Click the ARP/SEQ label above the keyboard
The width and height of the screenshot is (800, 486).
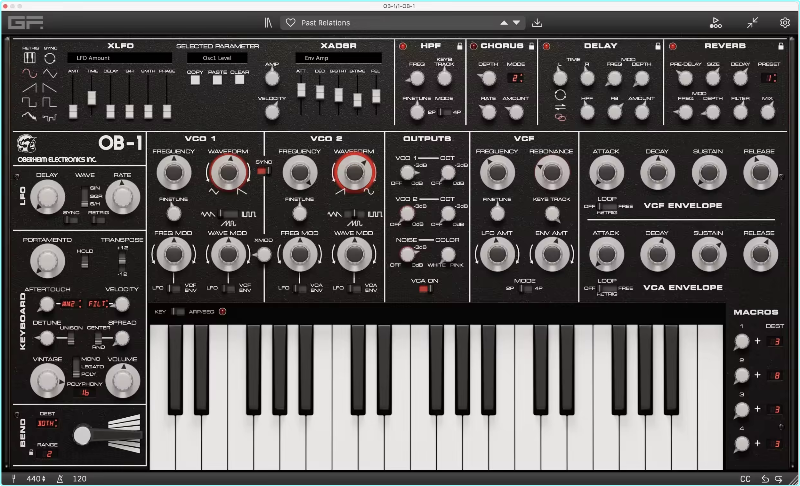202,312
